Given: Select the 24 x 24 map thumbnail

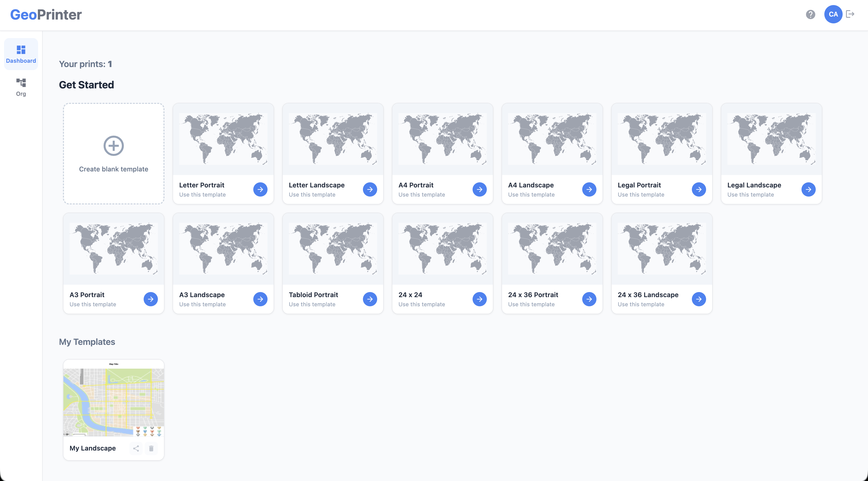Looking at the screenshot, I should 442,249.
